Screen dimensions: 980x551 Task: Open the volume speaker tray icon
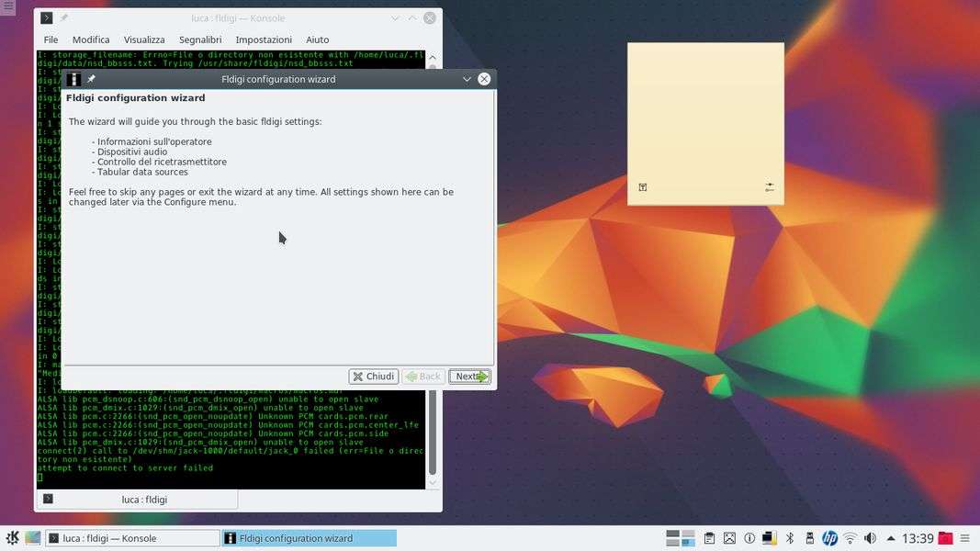click(x=870, y=538)
